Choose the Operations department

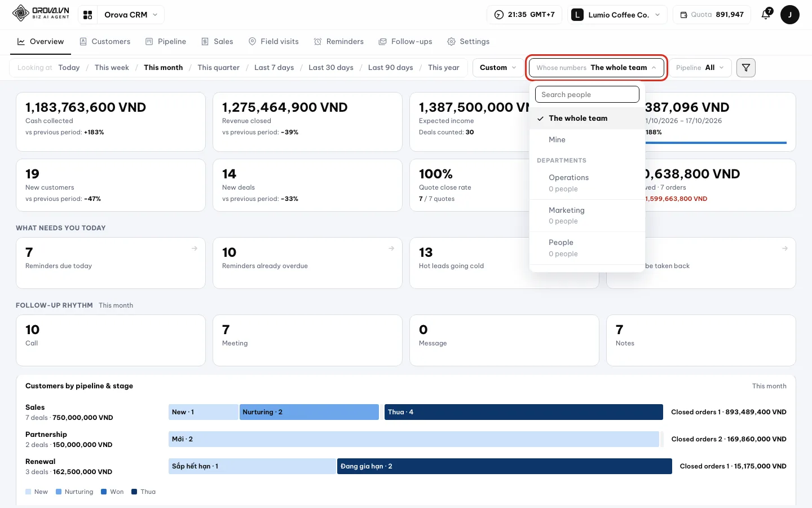pos(587,183)
